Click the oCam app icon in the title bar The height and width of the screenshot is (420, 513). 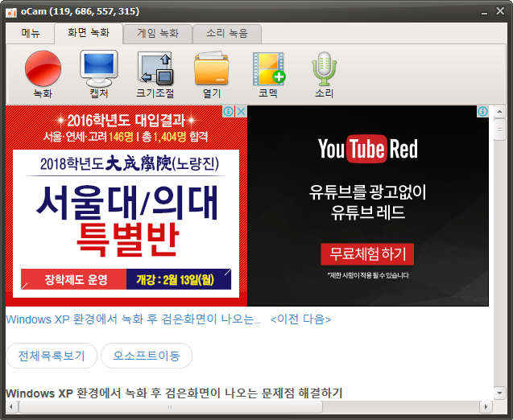pos(11,12)
